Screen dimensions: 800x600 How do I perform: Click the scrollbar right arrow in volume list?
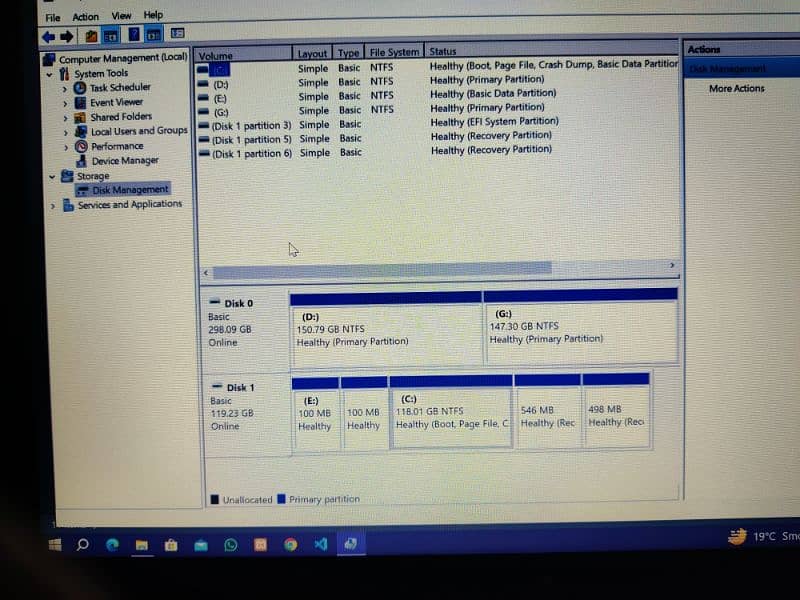click(672, 265)
